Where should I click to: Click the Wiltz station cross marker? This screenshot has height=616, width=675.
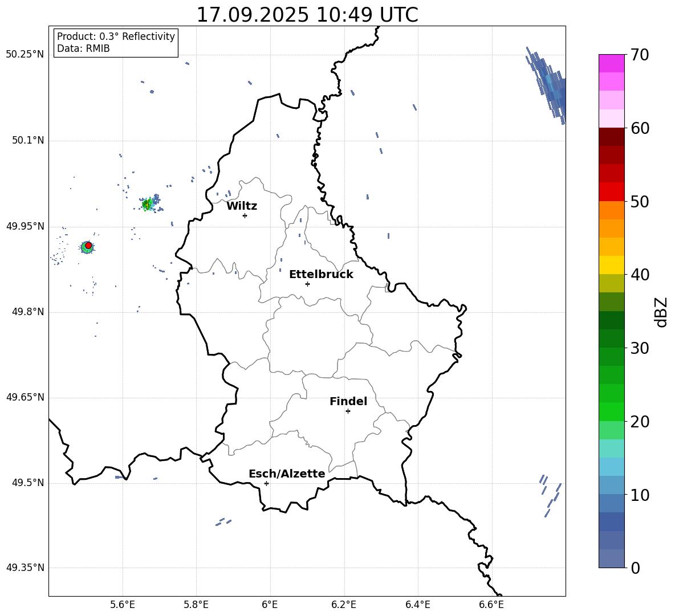coord(245,215)
